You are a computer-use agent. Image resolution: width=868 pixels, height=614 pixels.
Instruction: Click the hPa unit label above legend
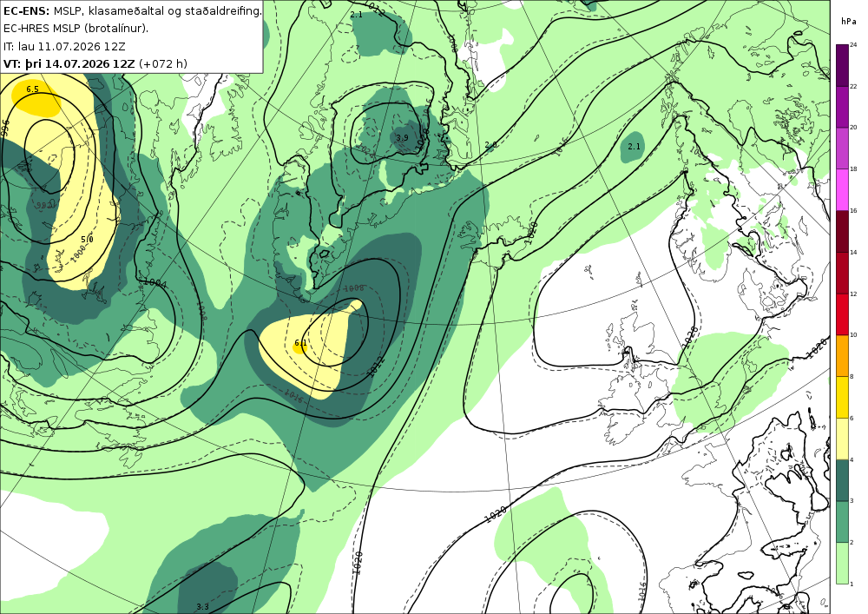pos(848,22)
